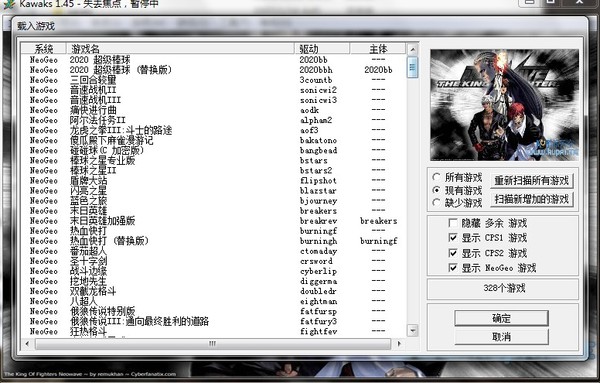
Task: Click the horizontal scroll-right arrow
Action: [x=399, y=344]
